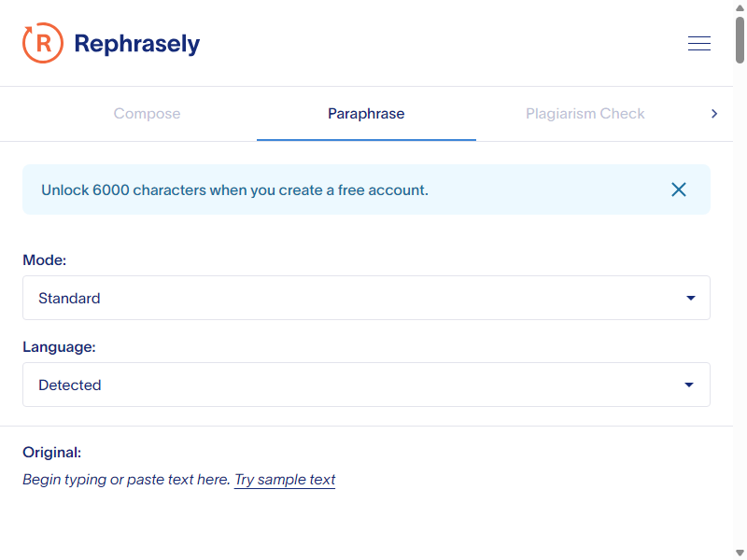Click the scrollbar up arrow
This screenshot has height=560, width=747.
740,7
